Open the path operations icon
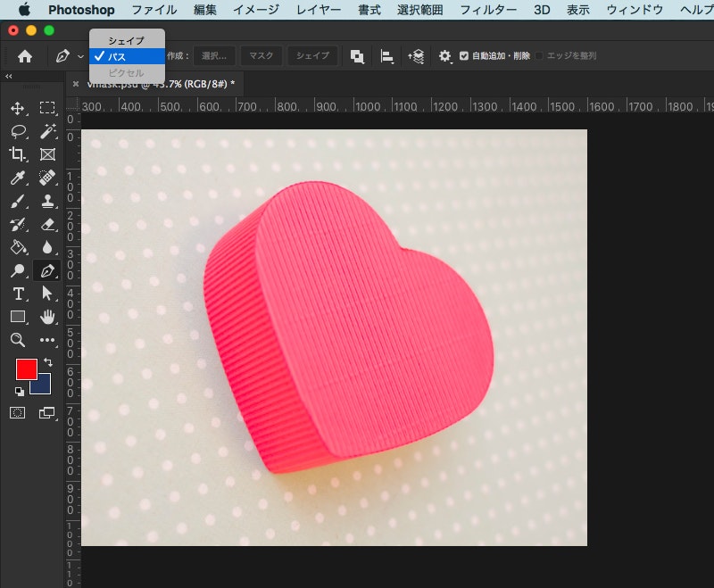Screen dimensions: 714x588 coord(357,56)
